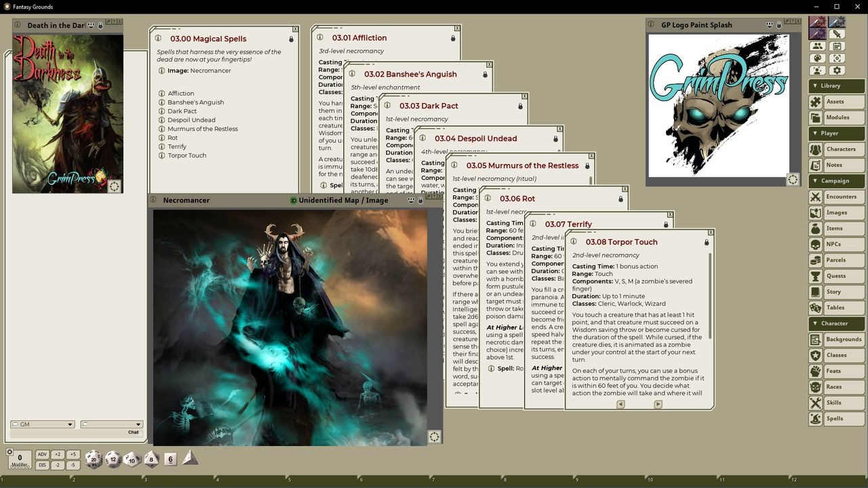Open the color palette tool icon

coord(816,58)
